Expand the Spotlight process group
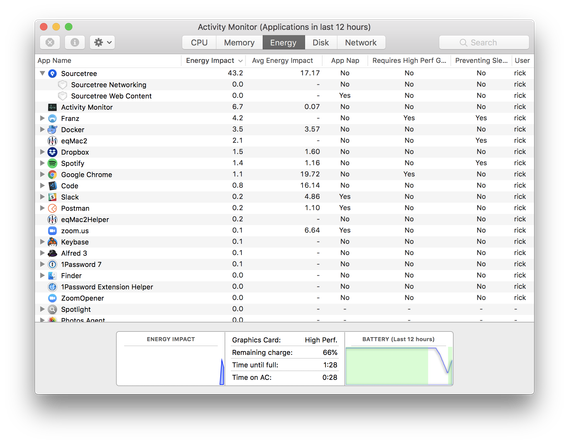 [42, 309]
